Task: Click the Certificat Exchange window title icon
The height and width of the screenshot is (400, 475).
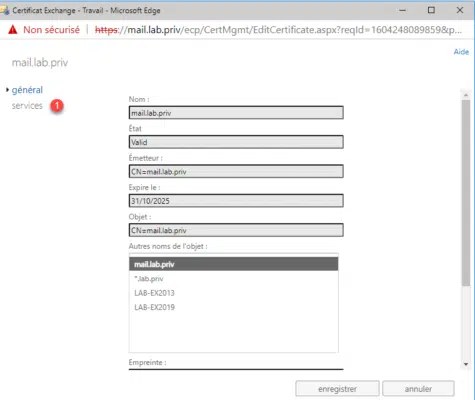Action: pos(4,10)
